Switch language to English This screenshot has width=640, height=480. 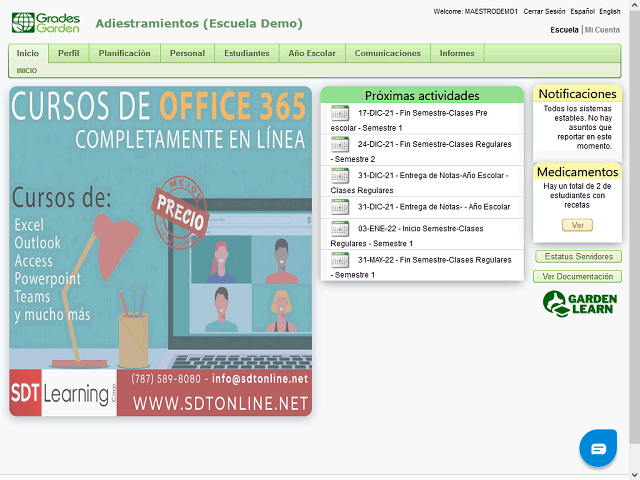coord(610,11)
